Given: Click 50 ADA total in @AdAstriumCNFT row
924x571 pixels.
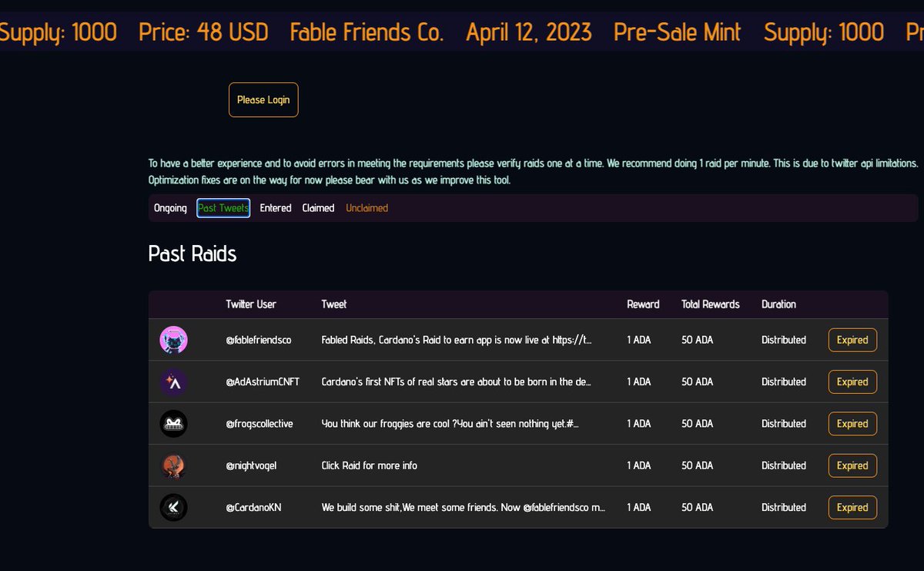Looking at the screenshot, I should (698, 381).
